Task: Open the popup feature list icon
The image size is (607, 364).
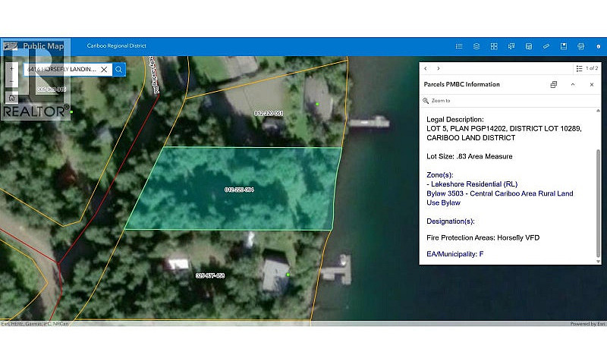Action: [x=579, y=68]
